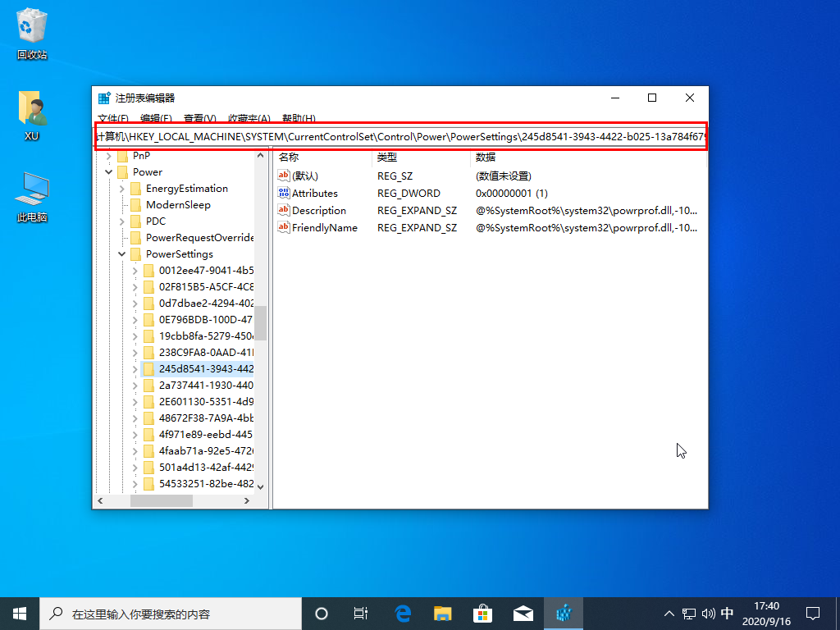The width and height of the screenshot is (840, 630).
Task: Collapse the Power tree node
Action: pos(109,172)
